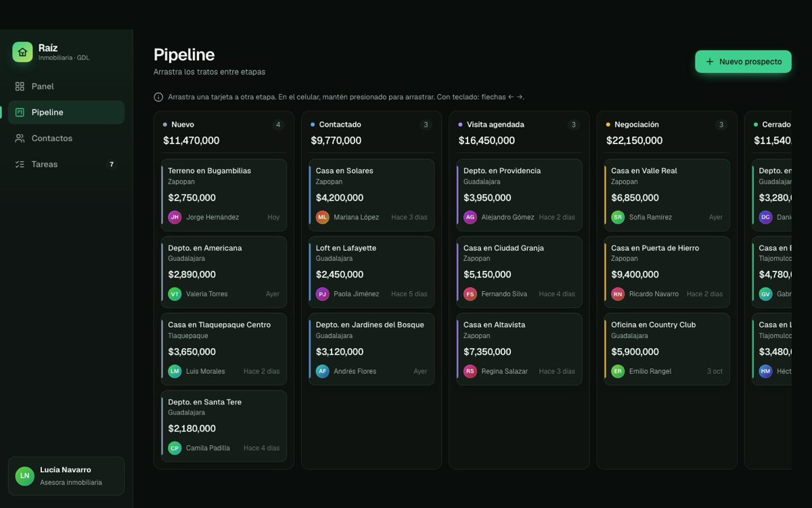Click Casa en Valle Real title
Screen dimensions: 812x508
click(644, 171)
